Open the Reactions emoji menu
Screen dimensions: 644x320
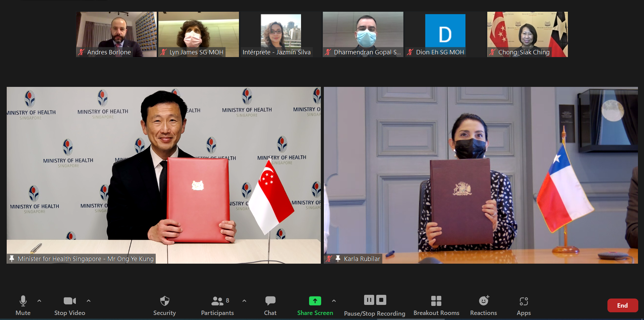[483, 305]
